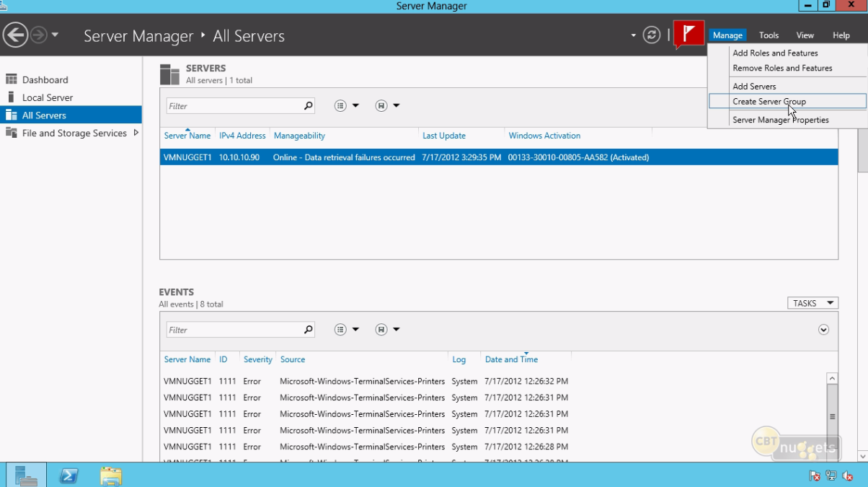Sort Events by Source column
Viewport: 868px width, 487px height.
(293, 359)
